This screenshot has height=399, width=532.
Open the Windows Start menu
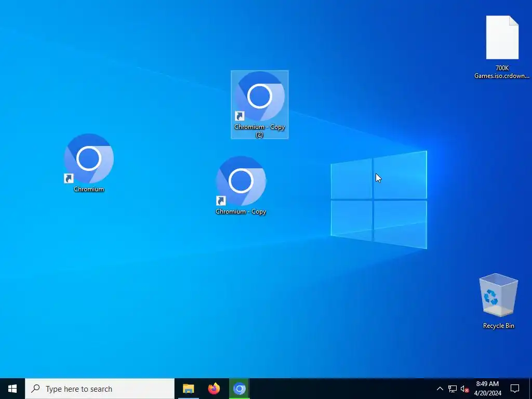12,389
